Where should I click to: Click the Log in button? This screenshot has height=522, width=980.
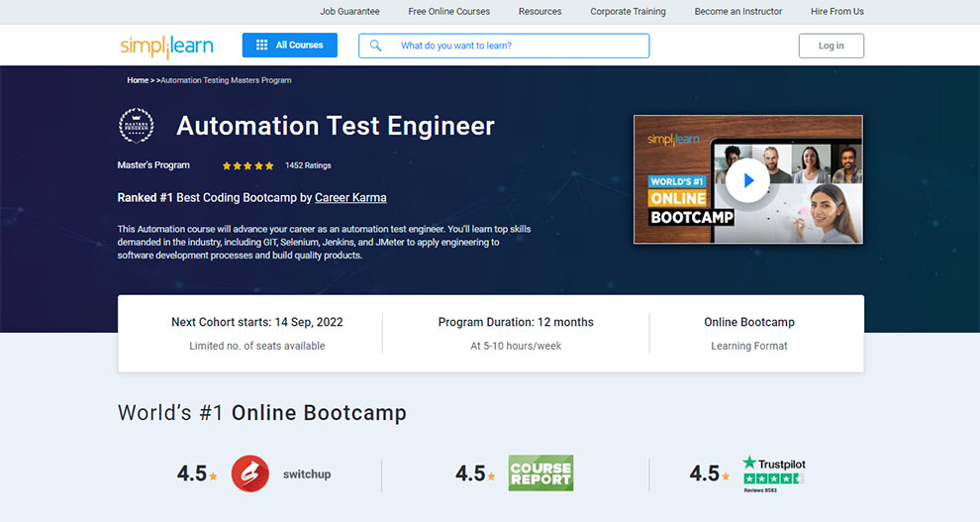pyautogui.click(x=832, y=46)
